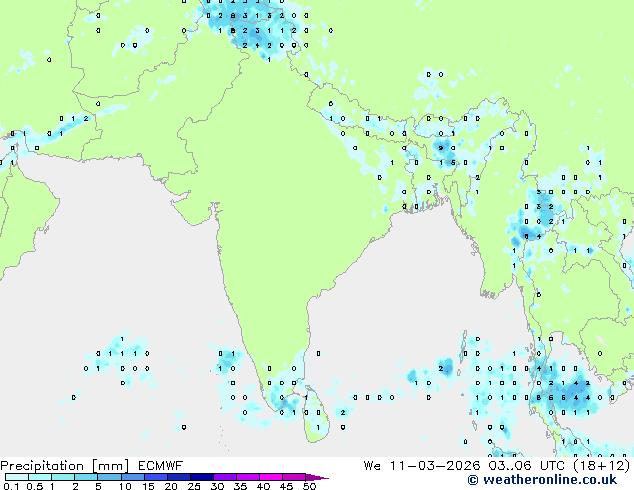Click the above-50 mm arrow tip of legend
This screenshot has height=490, width=634.
coord(317,478)
